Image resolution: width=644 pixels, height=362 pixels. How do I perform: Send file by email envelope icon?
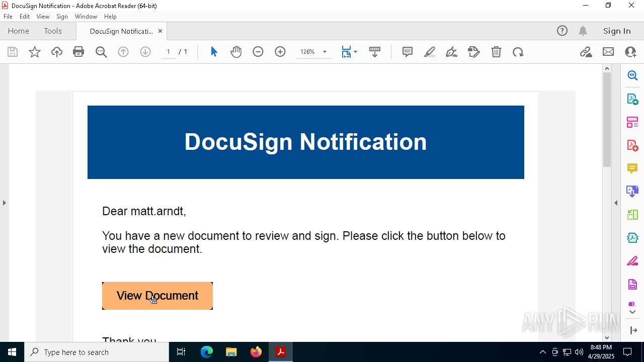point(608,52)
